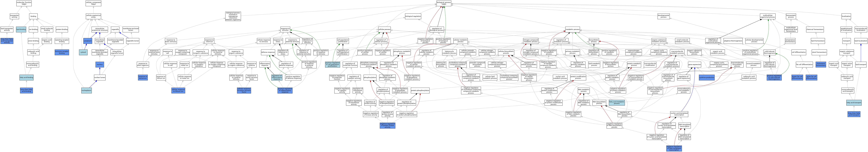Click the 'developmental process' node
Screen dimensions: 868x152
click(663, 16)
